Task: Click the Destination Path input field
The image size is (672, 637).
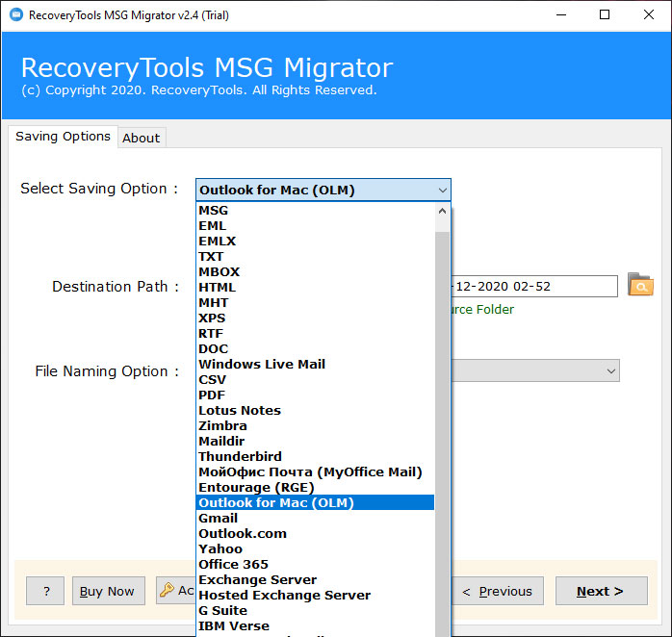Action: pos(534,286)
